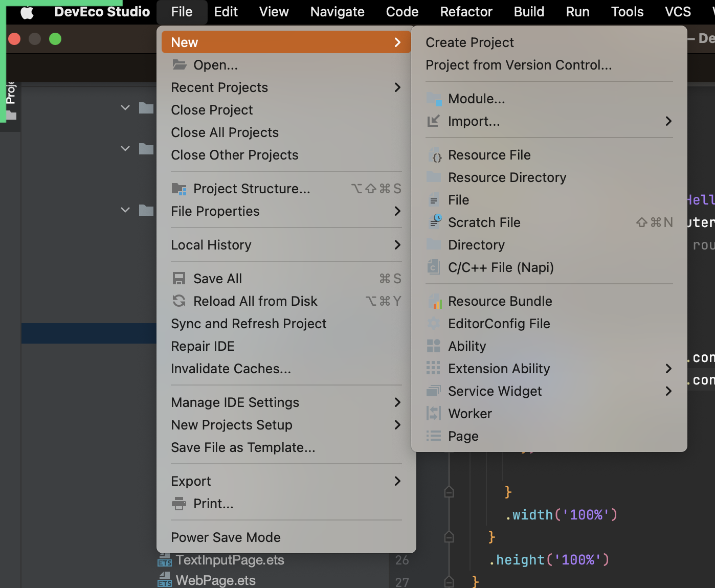Click the WebPage.ets file icon
The image size is (715, 588).
tap(165, 580)
